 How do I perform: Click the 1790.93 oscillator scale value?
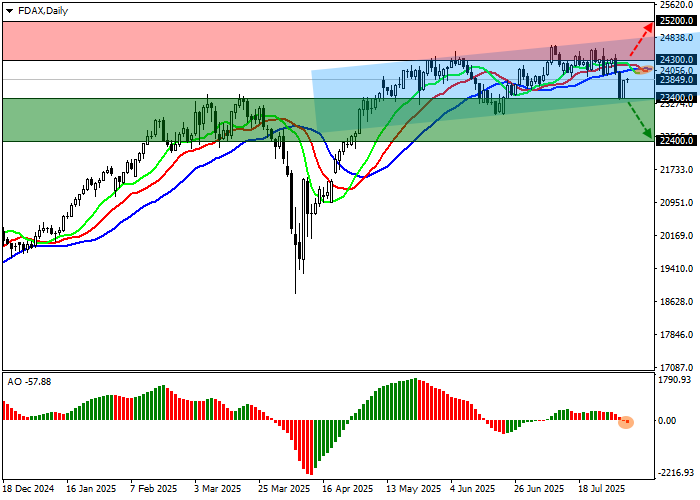pyautogui.click(x=675, y=380)
